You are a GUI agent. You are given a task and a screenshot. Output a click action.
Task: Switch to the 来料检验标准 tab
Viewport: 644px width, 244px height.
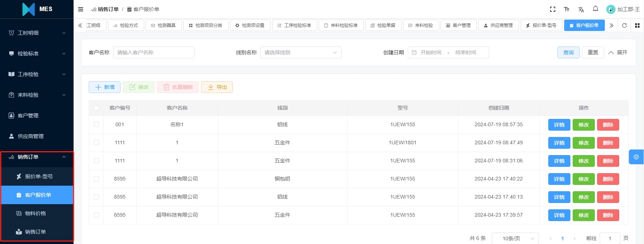click(x=341, y=25)
